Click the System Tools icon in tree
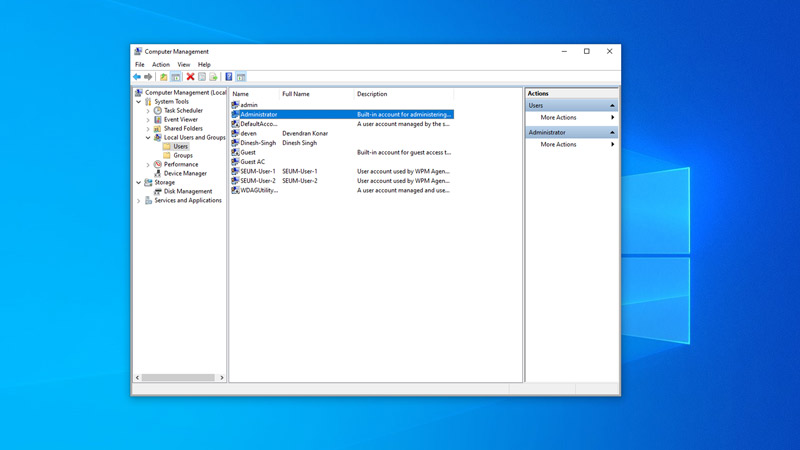The image size is (800, 450). pyautogui.click(x=148, y=102)
